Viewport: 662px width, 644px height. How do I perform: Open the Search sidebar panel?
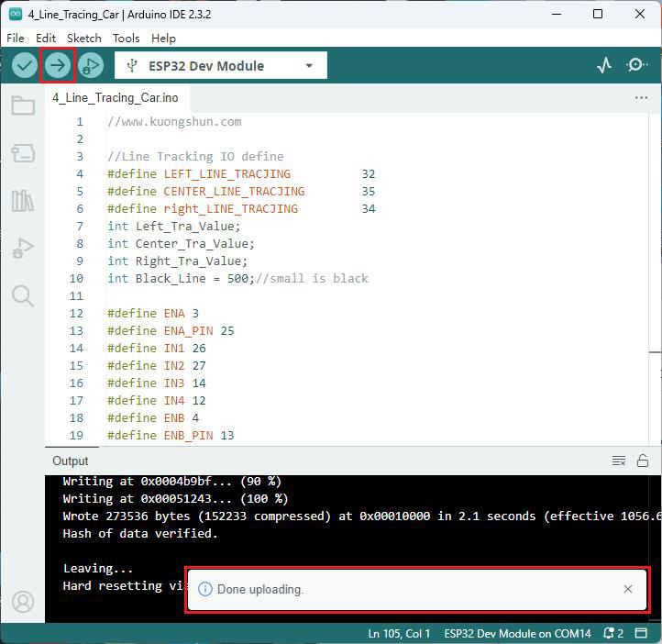23,296
